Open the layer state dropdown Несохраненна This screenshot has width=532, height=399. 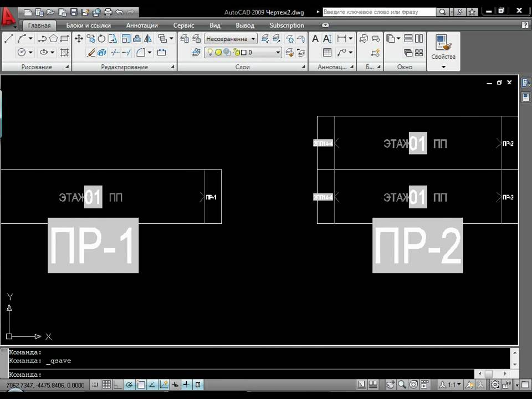[231, 39]
